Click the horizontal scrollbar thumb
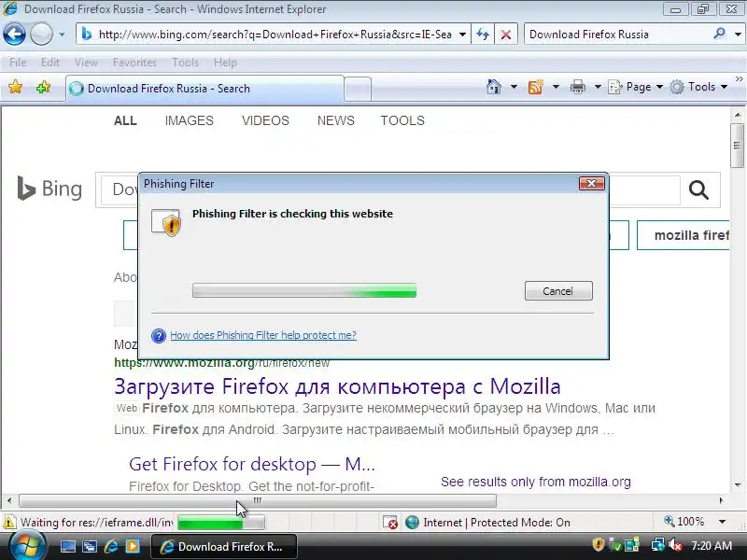 258,500
